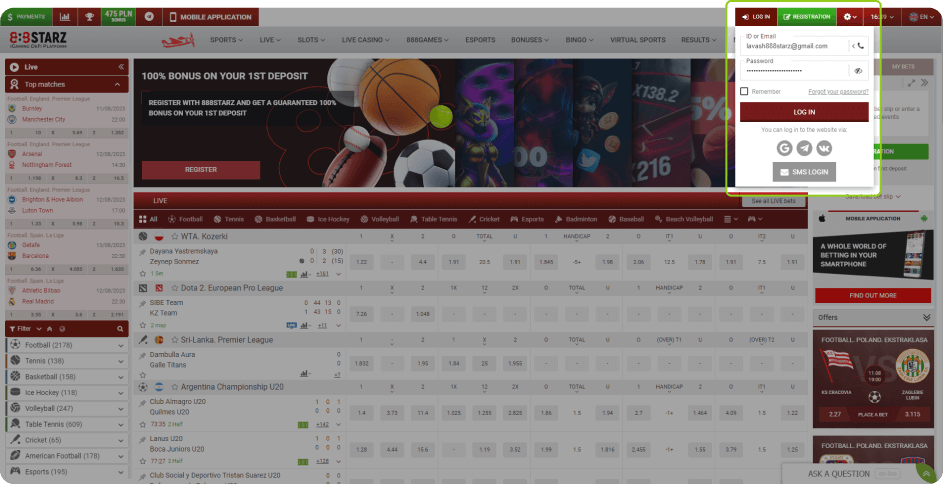Click the large LOG IN submit button

804,112
